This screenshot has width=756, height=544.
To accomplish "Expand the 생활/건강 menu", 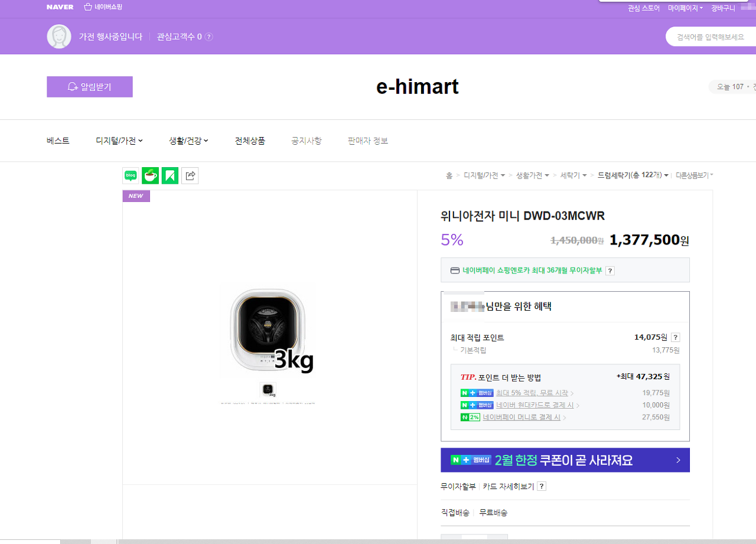I will (x=188, y=141).
